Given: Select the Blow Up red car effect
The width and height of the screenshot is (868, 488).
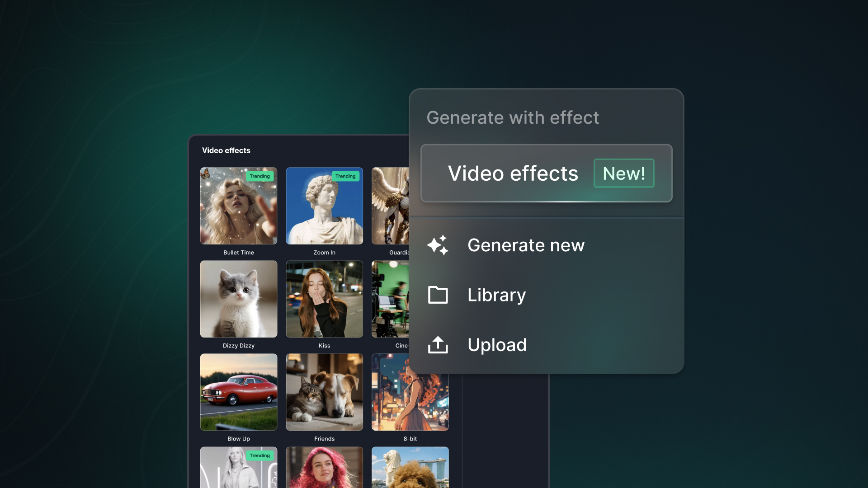Looking at the screenshot, I should pos(238,392).
